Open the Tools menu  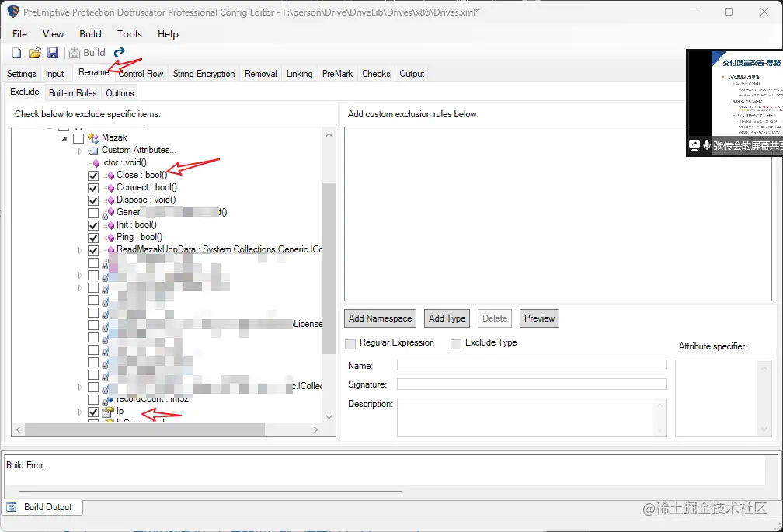click(129, 33)
